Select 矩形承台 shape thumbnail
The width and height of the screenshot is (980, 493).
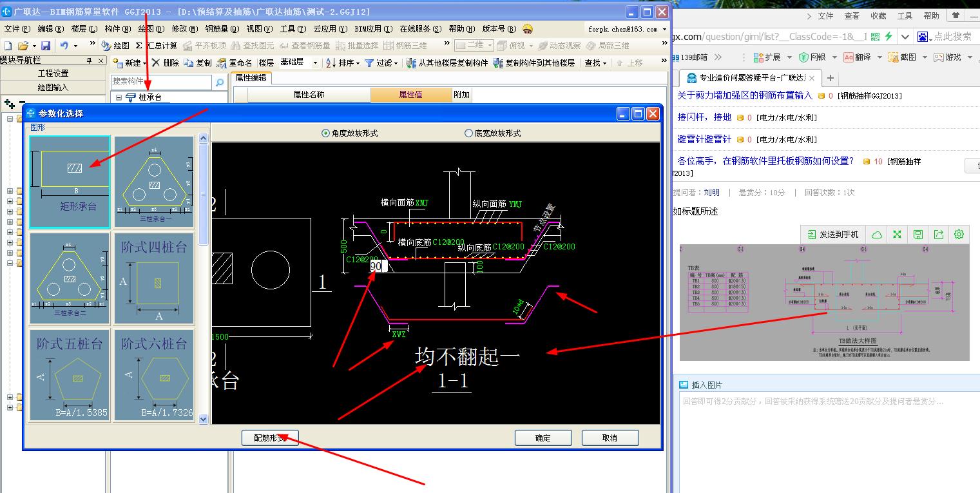(x=70, y=181)
